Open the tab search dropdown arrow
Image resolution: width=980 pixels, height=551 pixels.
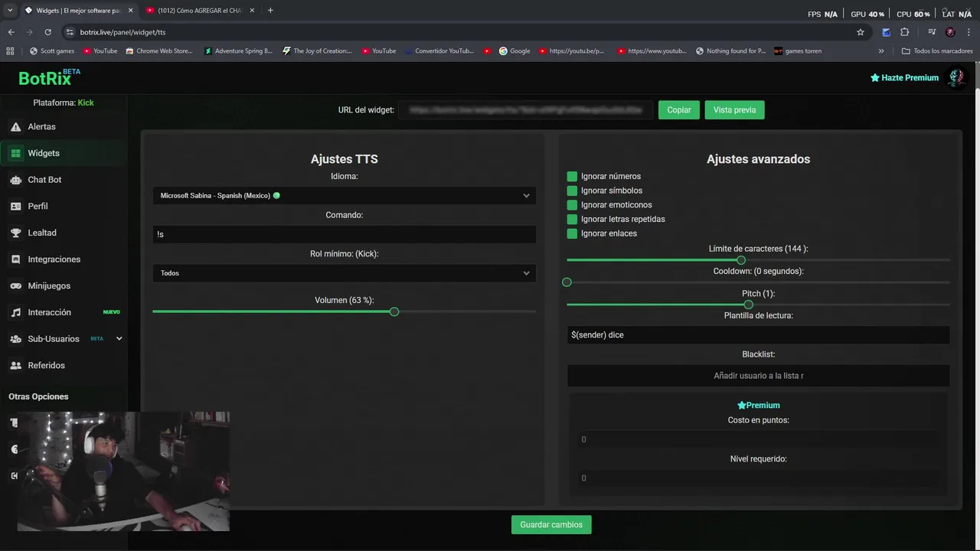10,11
